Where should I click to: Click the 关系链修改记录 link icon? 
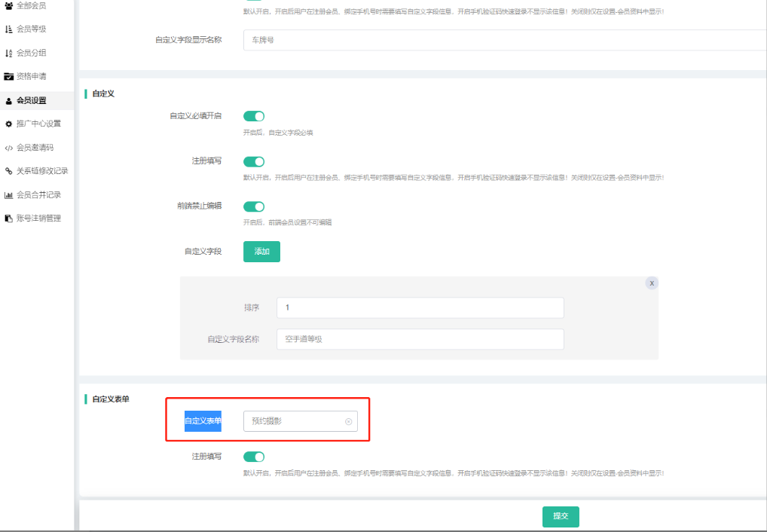coord(8,171)
